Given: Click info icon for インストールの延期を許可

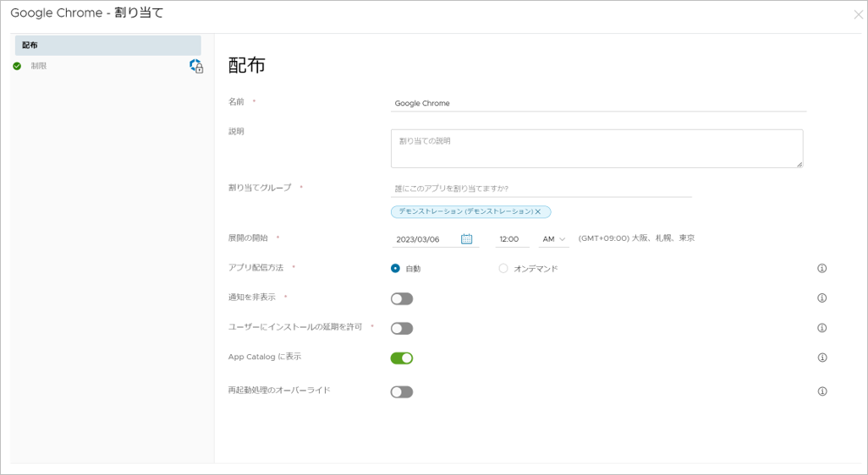Looking at the screenshot, I should pyautogui.click(x=822, y=328).
